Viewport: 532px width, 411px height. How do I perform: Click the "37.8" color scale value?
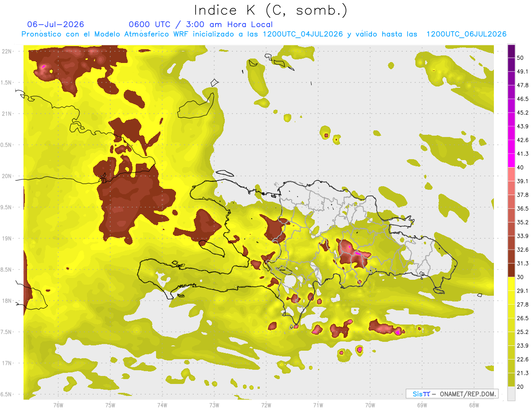(522, 195)
